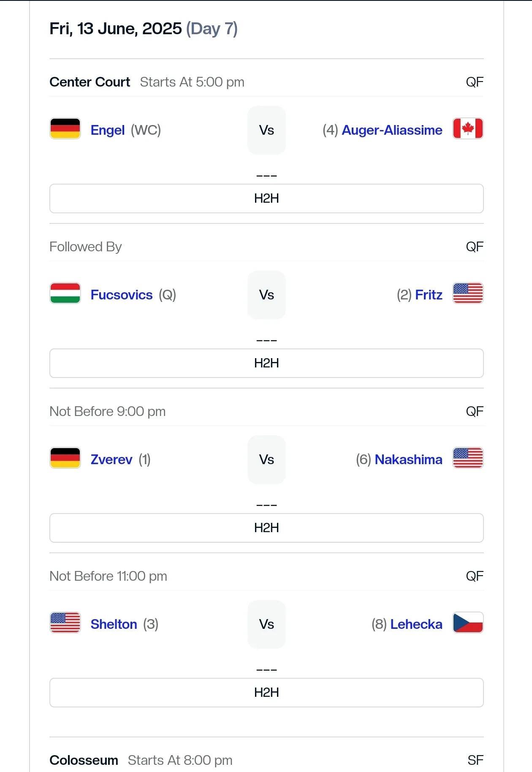Open H2H for Shelton vs Lehecka
The height and width of the screenshot is (772, 532).
266,693
